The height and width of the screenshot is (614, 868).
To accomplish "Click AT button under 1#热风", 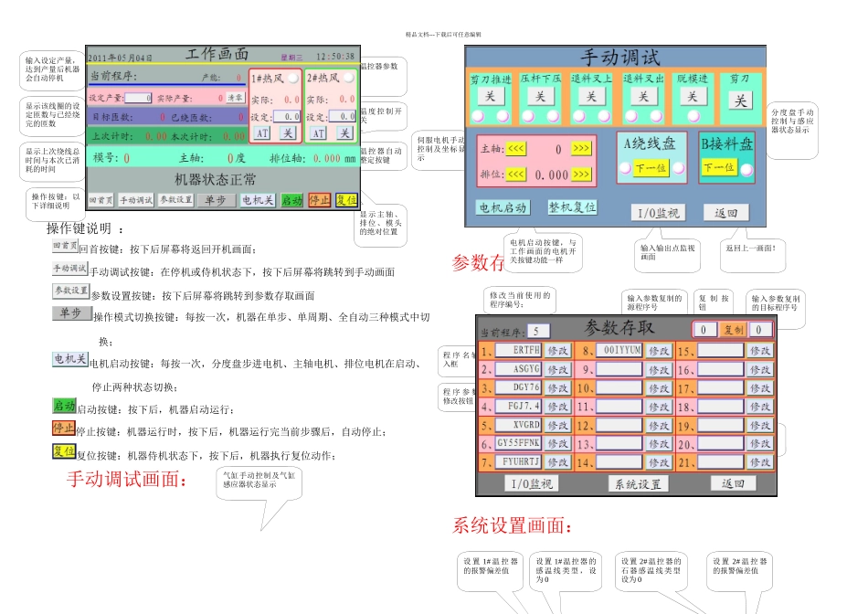I will (262, 132).
